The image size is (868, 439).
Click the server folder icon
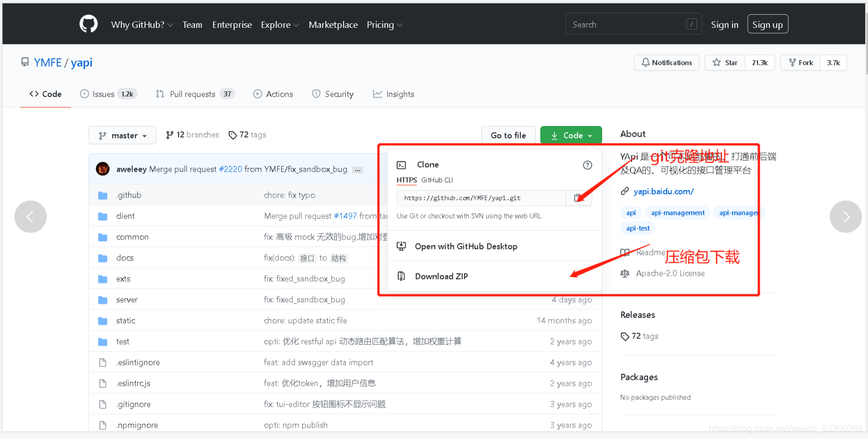(x=103, y=300)
